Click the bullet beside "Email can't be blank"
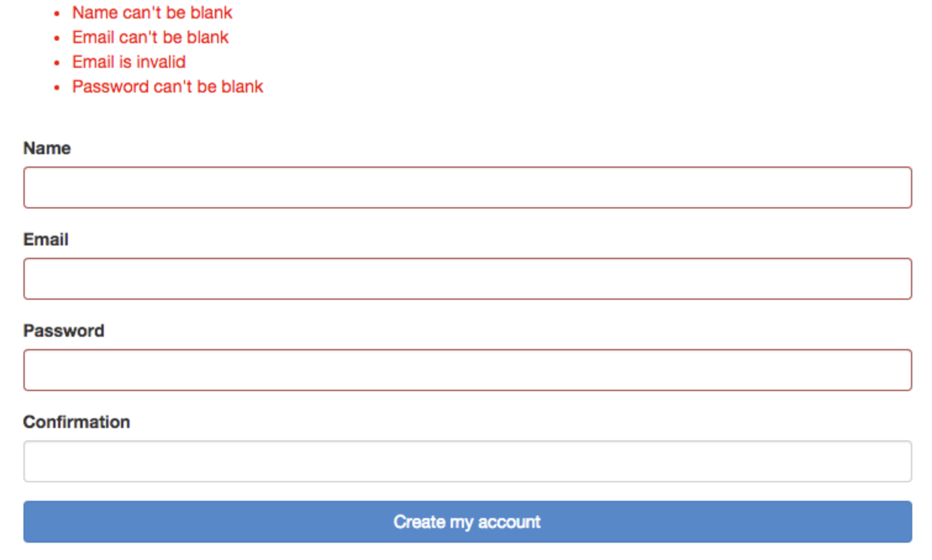932x560 pixels. pos(57,38)
